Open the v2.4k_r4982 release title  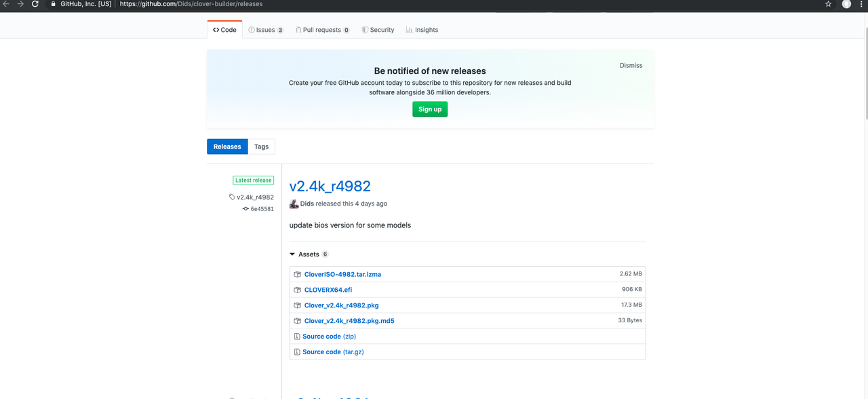[x=330, y=186]
